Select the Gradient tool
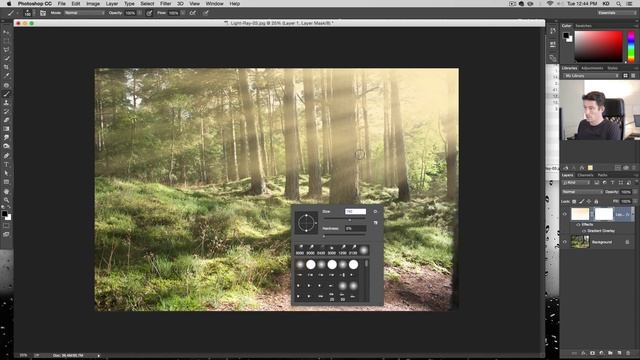The height and width of the screenshot is (360, 640). (x=6, y=129)
